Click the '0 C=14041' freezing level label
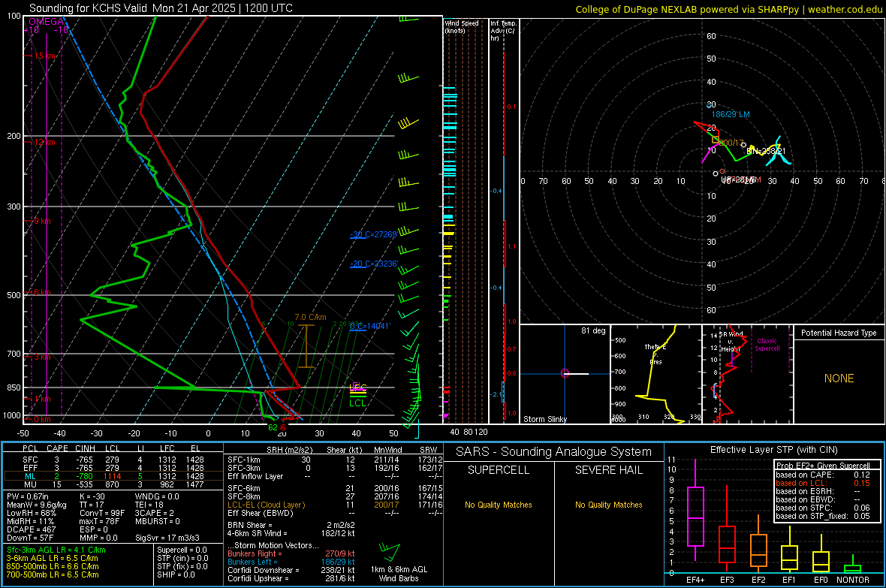886x588 pixels. click(369, 326)
